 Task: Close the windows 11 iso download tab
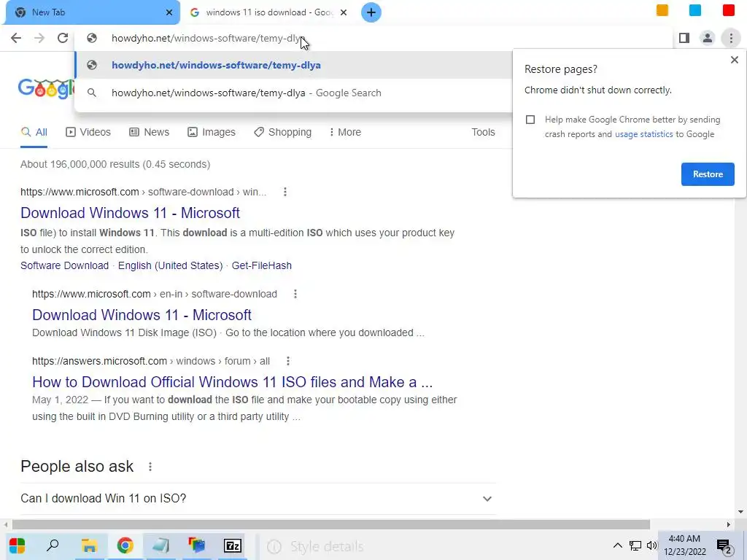(344, 12)
